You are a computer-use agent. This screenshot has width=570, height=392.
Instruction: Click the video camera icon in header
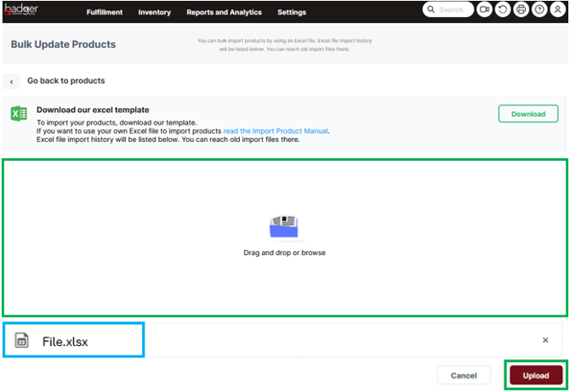tap(484, 10)
